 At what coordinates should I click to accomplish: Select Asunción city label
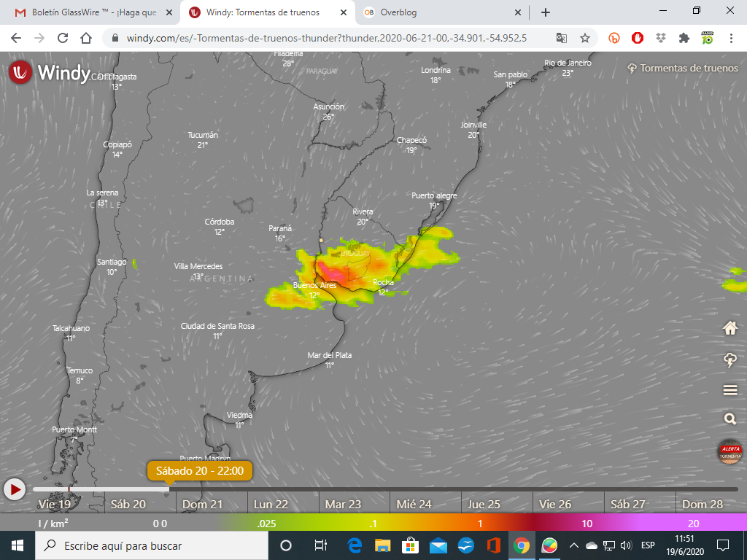(x=328, y=112)
